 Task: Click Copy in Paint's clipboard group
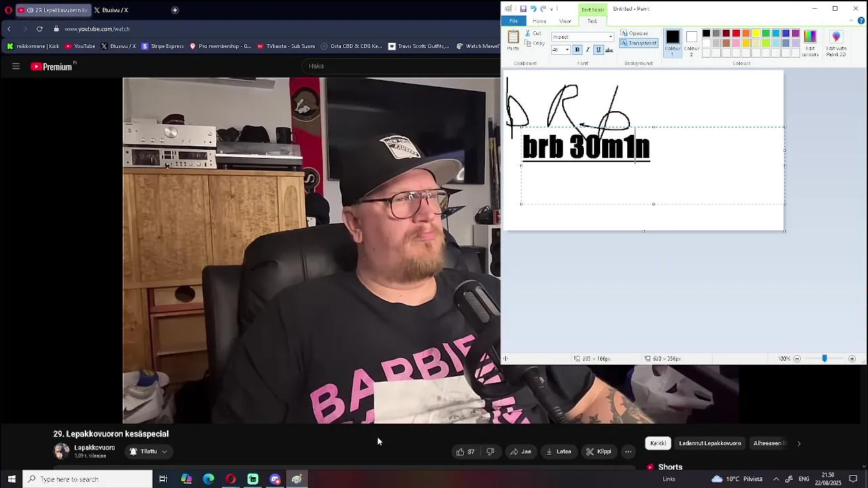(534, 43)
